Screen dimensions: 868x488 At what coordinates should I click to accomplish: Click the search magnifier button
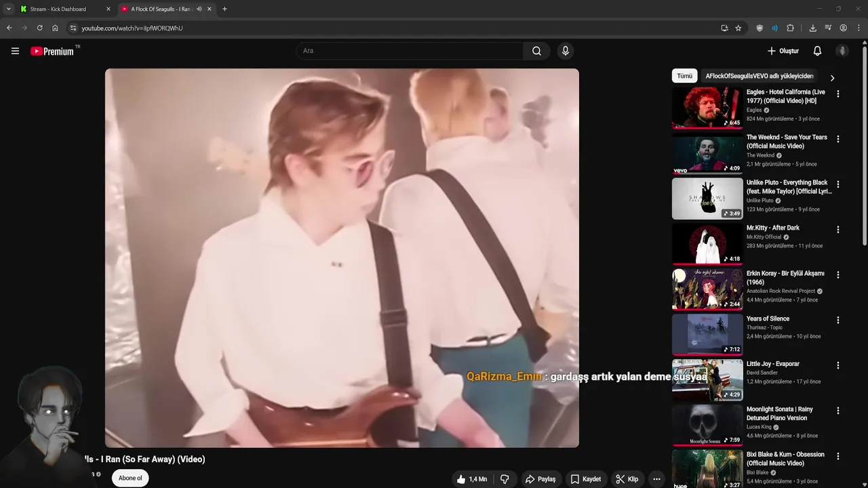(x=536, y=51)
